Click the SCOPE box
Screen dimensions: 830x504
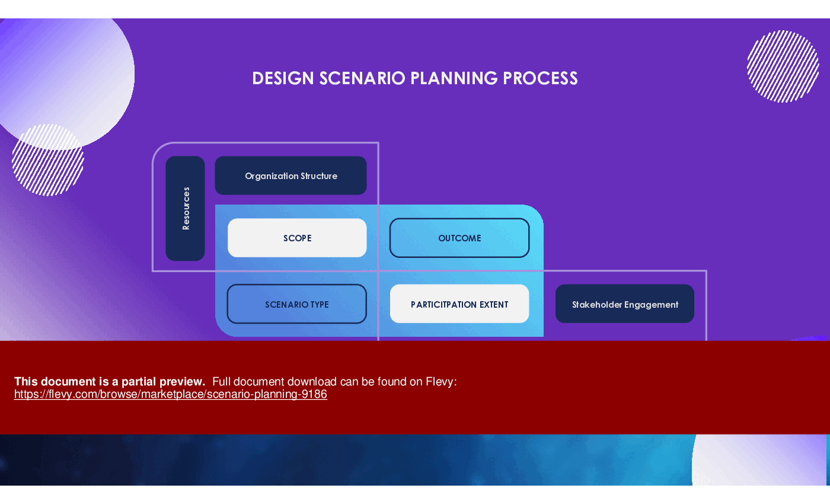point(297,238)
